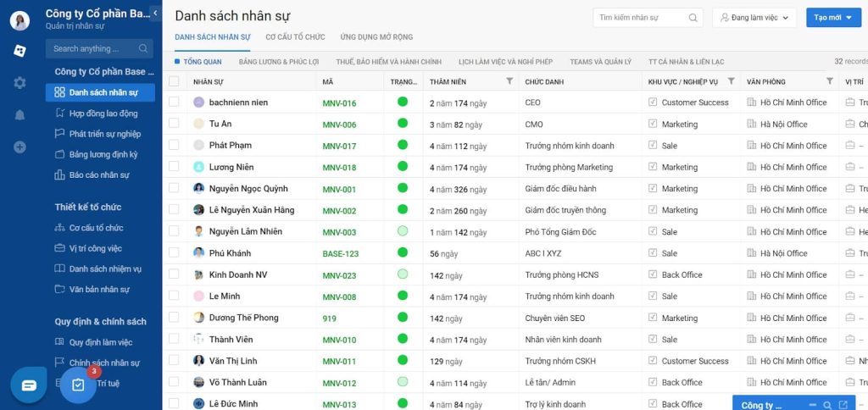Open employee code MNV-016
Image resolution: width=868 pixels, height=410 pixels.
coord(339,102)
